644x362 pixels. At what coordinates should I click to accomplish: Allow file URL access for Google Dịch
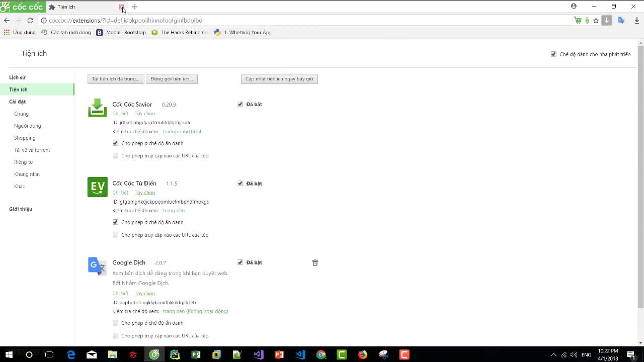point(115,336)
